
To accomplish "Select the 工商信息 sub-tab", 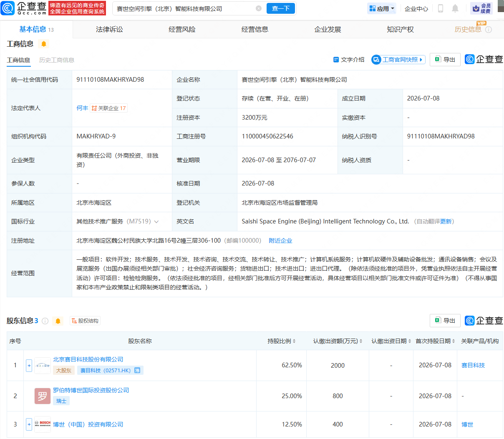I will 18,60.
